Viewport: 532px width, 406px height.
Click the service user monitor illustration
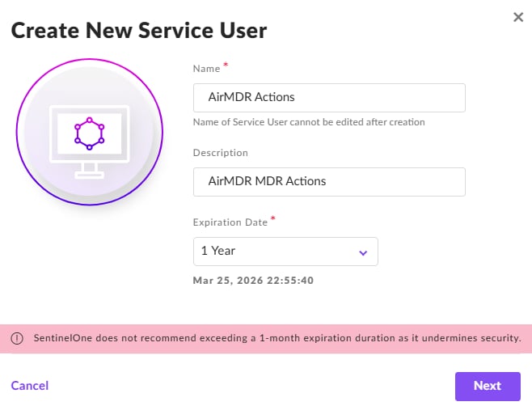[90, 132]
